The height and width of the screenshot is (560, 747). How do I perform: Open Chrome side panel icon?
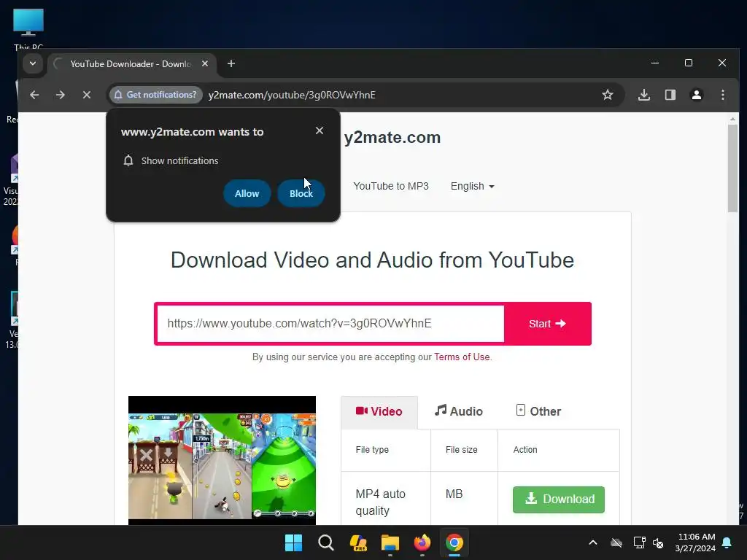coord(670,95)
